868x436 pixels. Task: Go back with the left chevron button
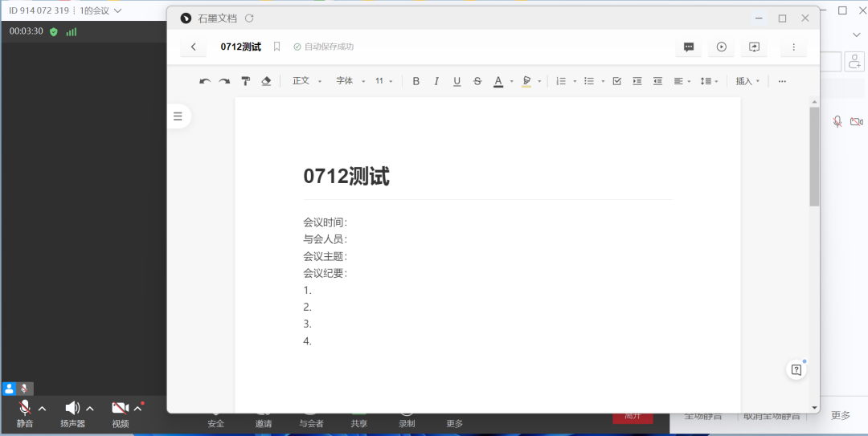193,47
